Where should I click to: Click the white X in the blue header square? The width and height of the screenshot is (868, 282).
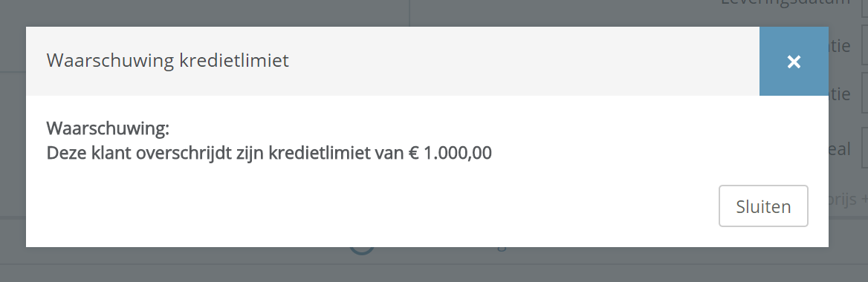[794, 62]
